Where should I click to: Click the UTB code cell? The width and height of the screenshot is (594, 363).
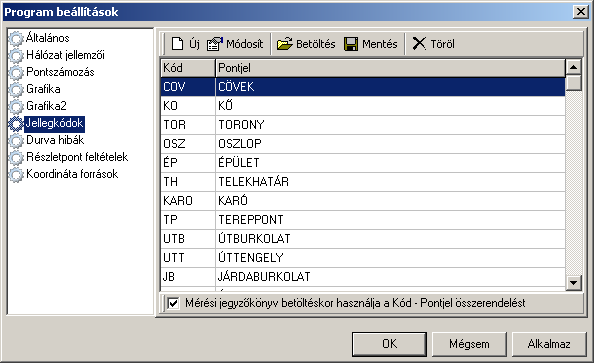(188, 239)
